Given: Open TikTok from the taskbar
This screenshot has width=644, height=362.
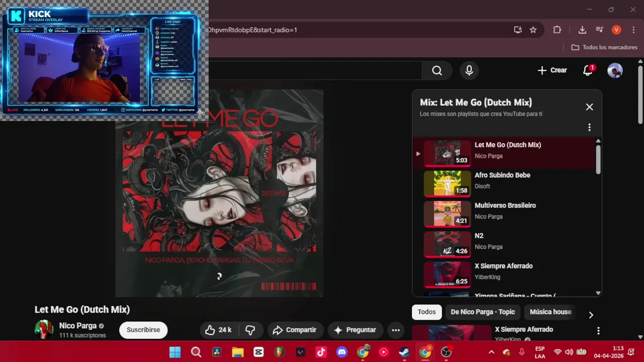Looking at the screenshot, I should click(321, 352).
